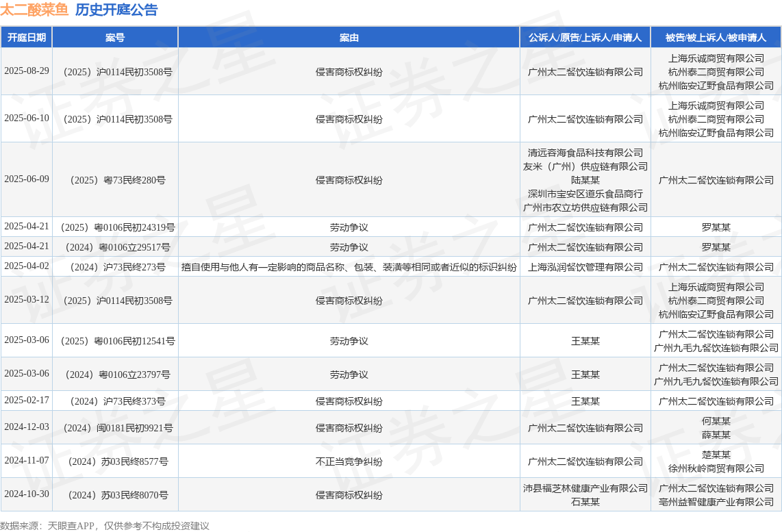
Task: Select the date 2024-11-07
Action: 27,461
